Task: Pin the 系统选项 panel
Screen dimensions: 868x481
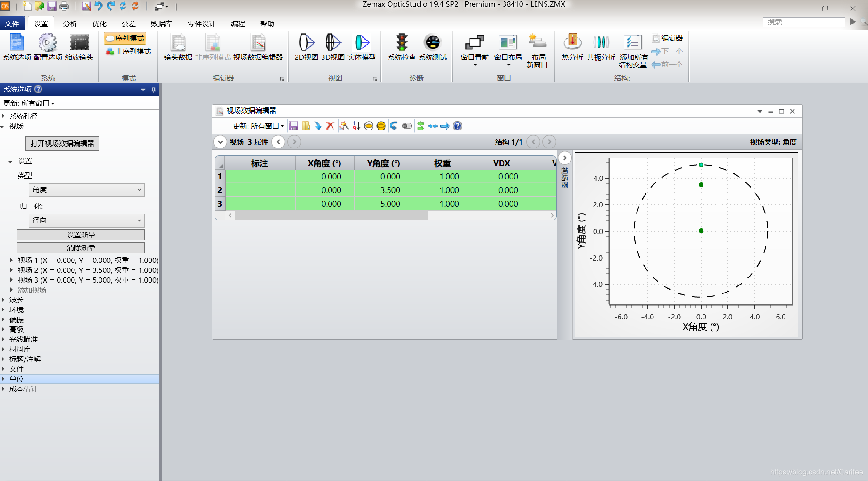Action: point(154,90)
